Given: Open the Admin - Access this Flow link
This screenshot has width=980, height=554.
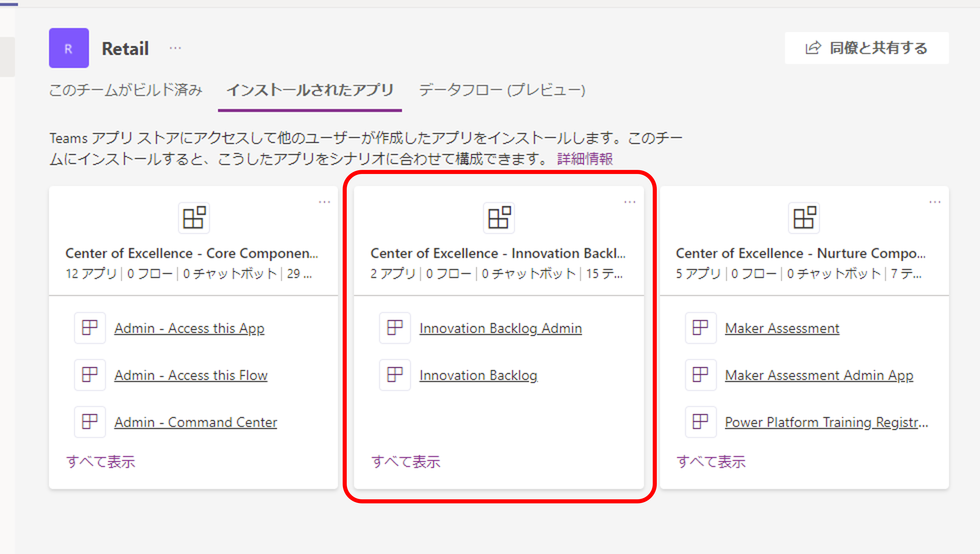Looking at the screenshot, I should [x=191, y=376].
